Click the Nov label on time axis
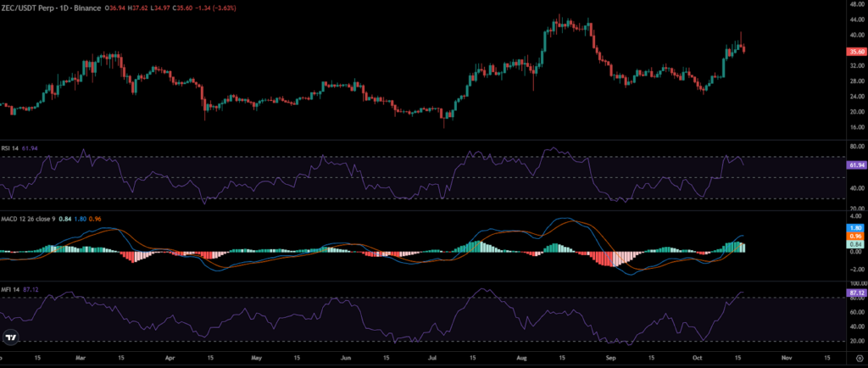868x368 pixels. click(x=788, y=358)
